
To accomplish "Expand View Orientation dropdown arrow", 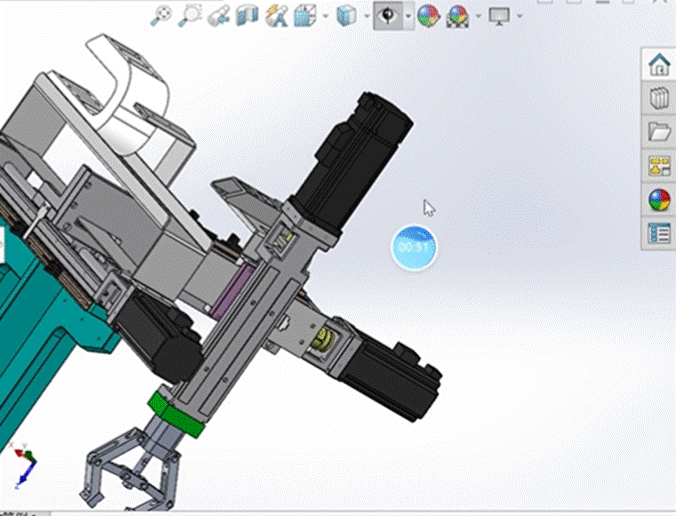I will pyautogui.click(x=325, y=16).
